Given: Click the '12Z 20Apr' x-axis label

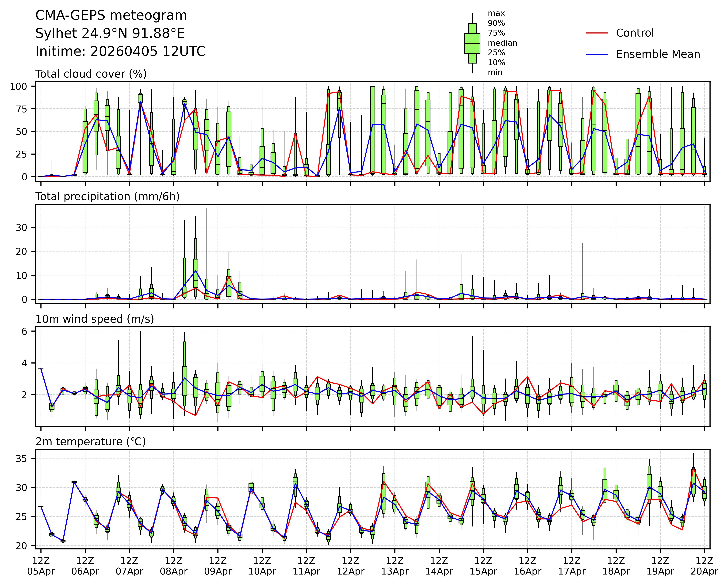Looking at the screenshot, I should pos(704,566).
